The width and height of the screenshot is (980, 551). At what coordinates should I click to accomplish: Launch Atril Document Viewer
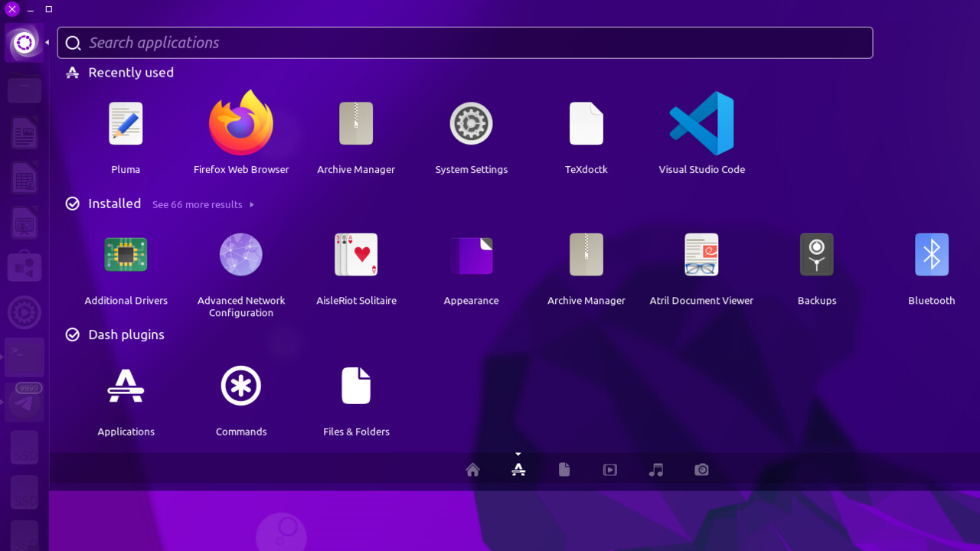[701, 255]
